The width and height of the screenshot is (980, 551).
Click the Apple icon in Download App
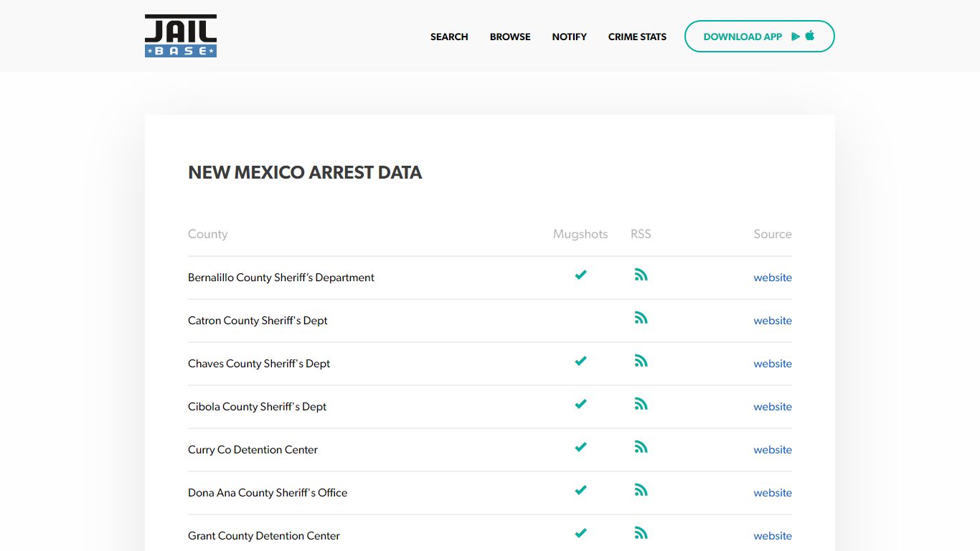pyautogui.click(x=810, y=35)
